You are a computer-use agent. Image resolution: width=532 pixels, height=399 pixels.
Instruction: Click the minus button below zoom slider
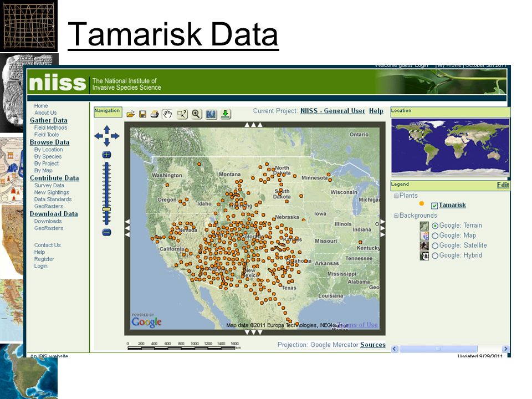point(106,232)
